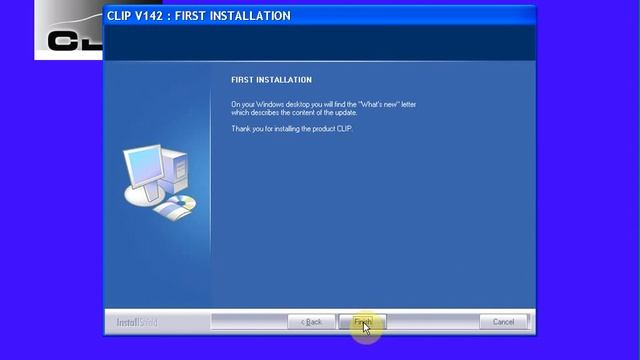Go back with the Back button
The height and width of the screenshot is (360, 640).
(311, 322)
